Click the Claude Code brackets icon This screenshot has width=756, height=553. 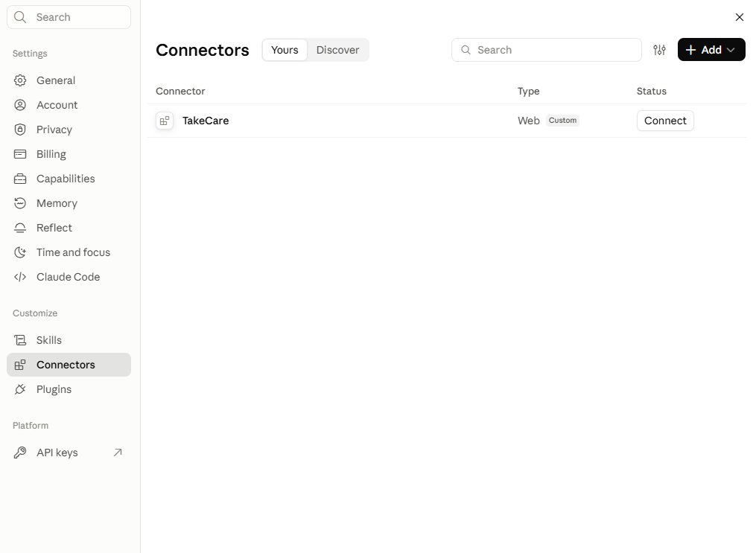click(x=20, y=277)
